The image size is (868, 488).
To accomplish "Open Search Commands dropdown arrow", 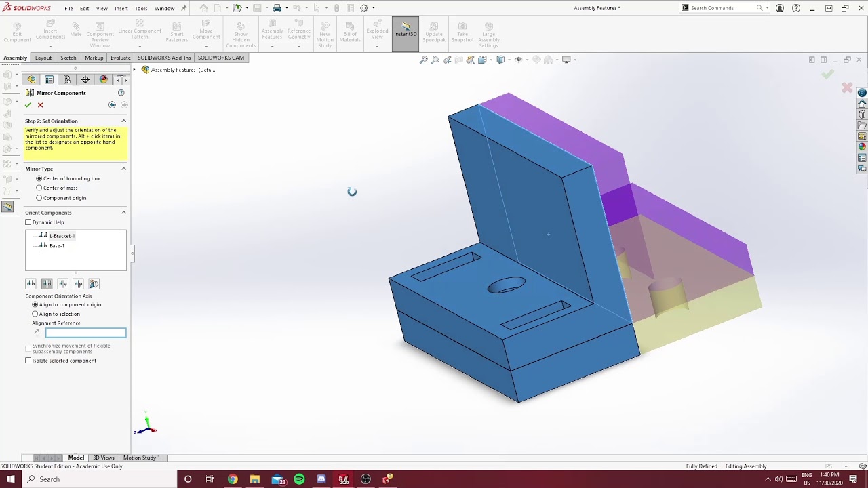I will (x=768, y=8).
